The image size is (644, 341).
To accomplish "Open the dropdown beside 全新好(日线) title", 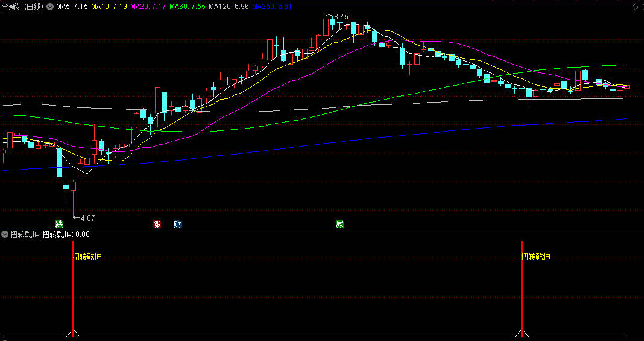I will point(50,7).
